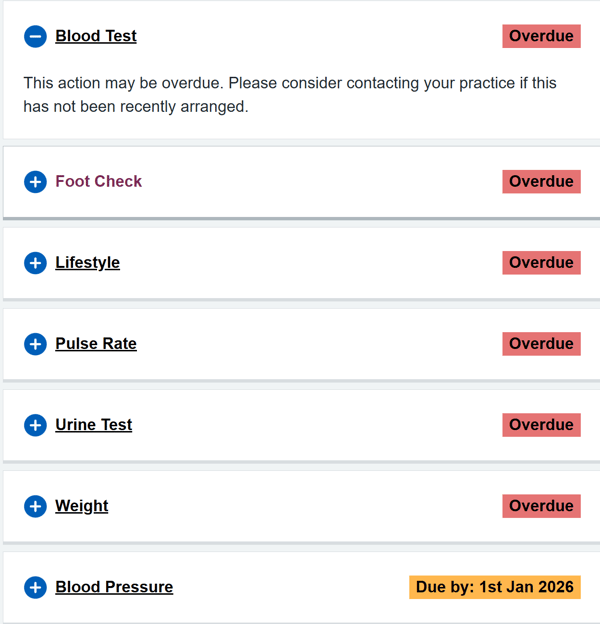The height and width of the screenshot is (624, 600).
Task: Click the plus icon beside Pulse Rate
Action: [35, 344]
